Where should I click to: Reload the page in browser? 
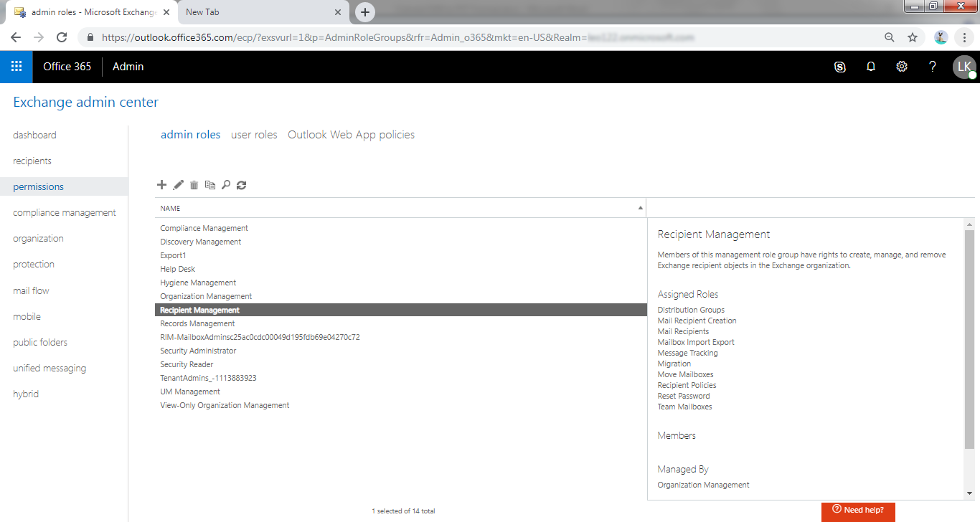tap(62, 37)
